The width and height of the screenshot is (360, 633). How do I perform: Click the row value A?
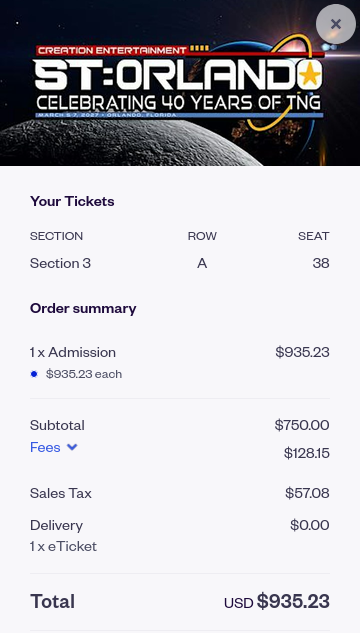point(202,263)
